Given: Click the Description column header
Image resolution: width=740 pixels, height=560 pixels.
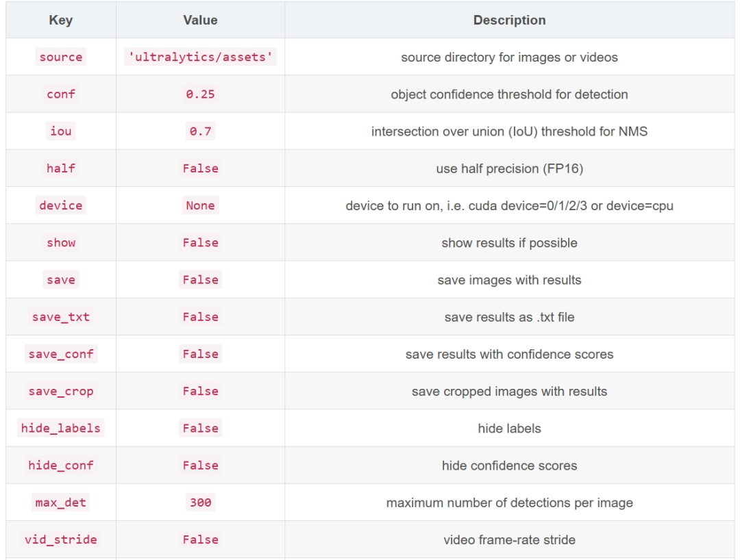Looking at the screenshot, I should (509, 21).
